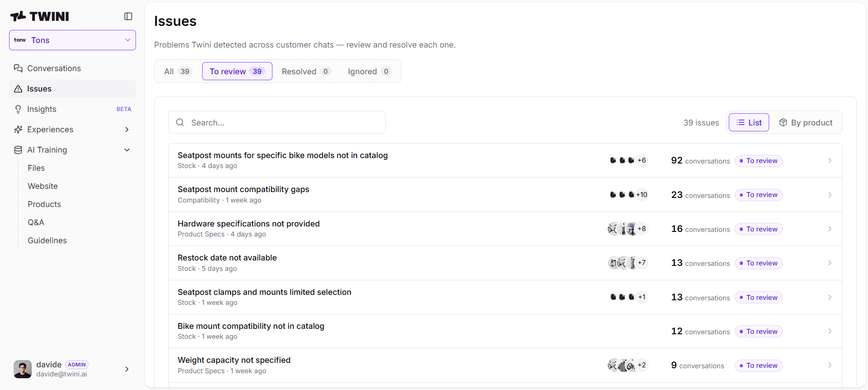Collapse the sidebar panel icon

[x=128, y=16]
